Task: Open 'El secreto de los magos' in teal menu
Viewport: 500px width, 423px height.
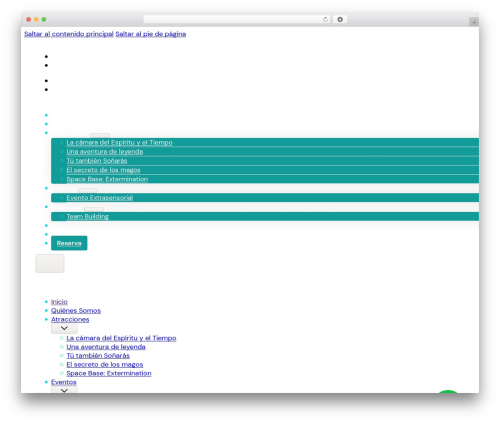Action: tap(103, 170)
